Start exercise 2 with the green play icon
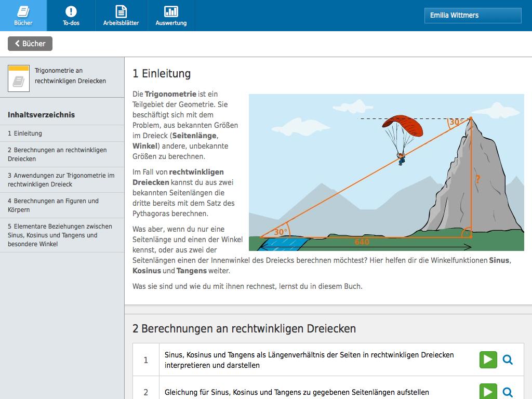This screenshot has width=532, height=399. [488, 391]
